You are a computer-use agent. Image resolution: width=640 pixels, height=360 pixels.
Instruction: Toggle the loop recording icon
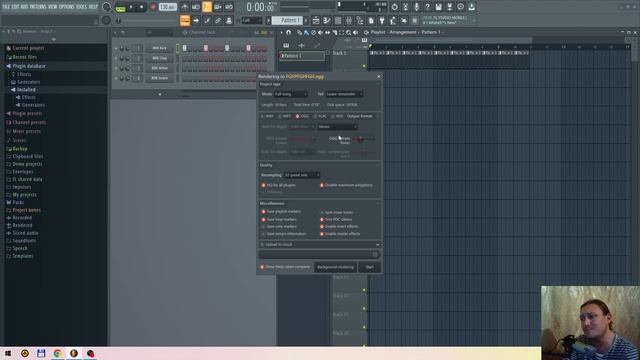pos(229,7)
